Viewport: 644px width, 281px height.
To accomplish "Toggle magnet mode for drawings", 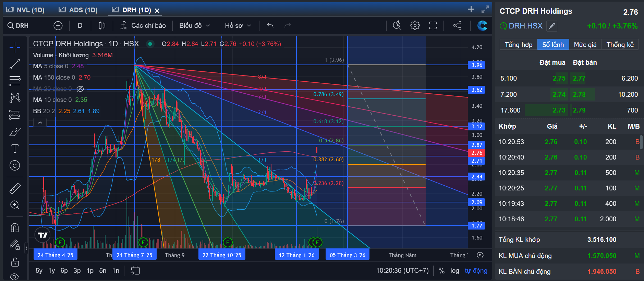I will click(x=15, y=227).
